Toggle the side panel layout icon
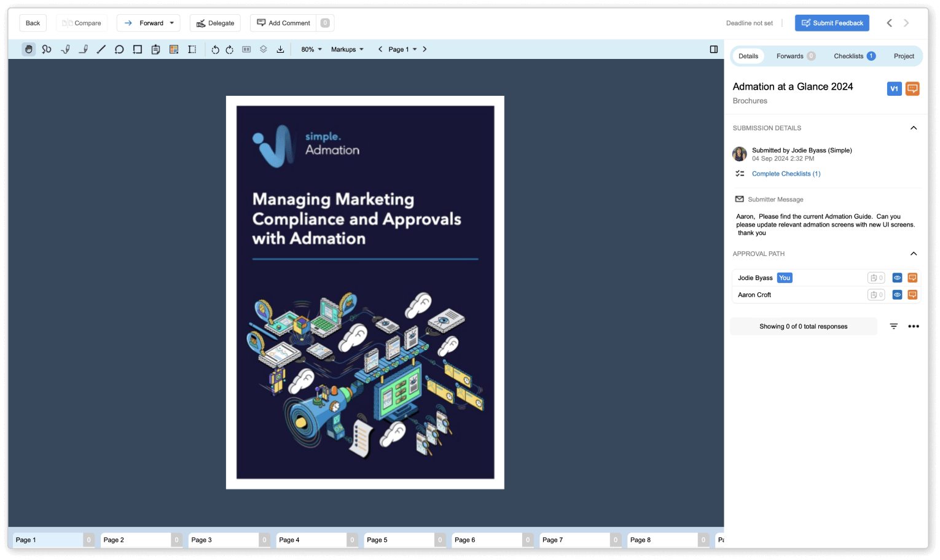This screenshot has height=560, width=940. (713, 49)
